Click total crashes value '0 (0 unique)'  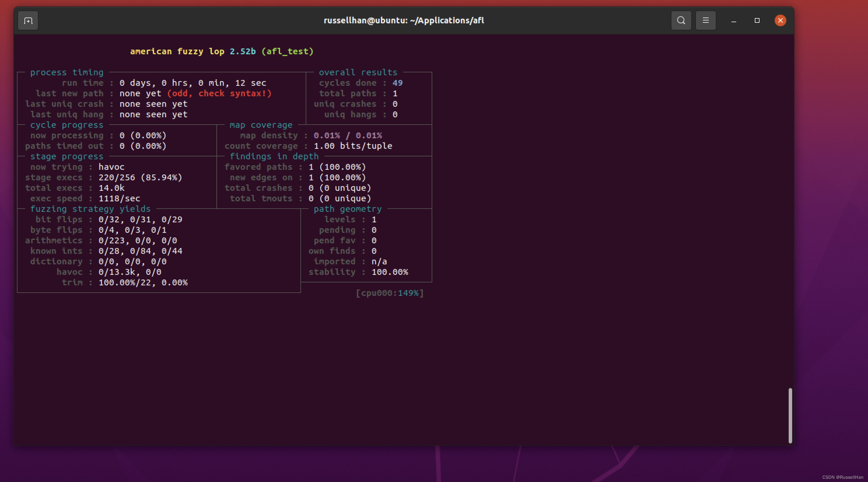pos(340,188)
